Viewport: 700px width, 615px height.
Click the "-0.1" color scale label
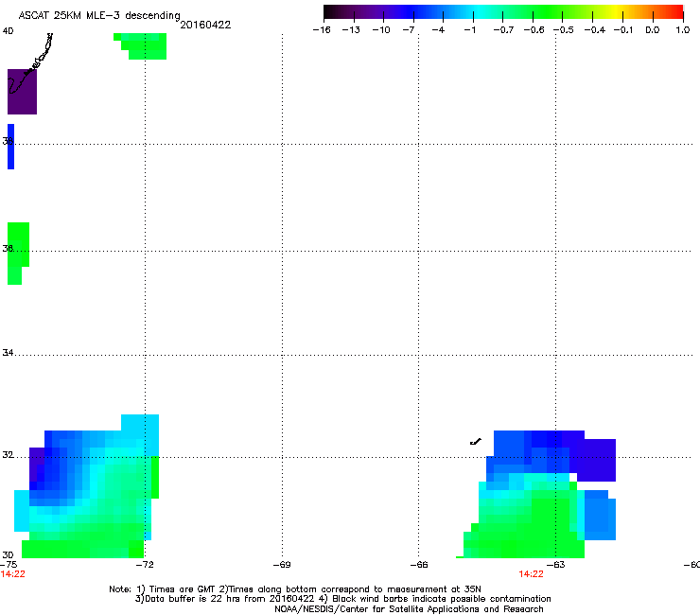pyautogui.click(x=623, y=30)
